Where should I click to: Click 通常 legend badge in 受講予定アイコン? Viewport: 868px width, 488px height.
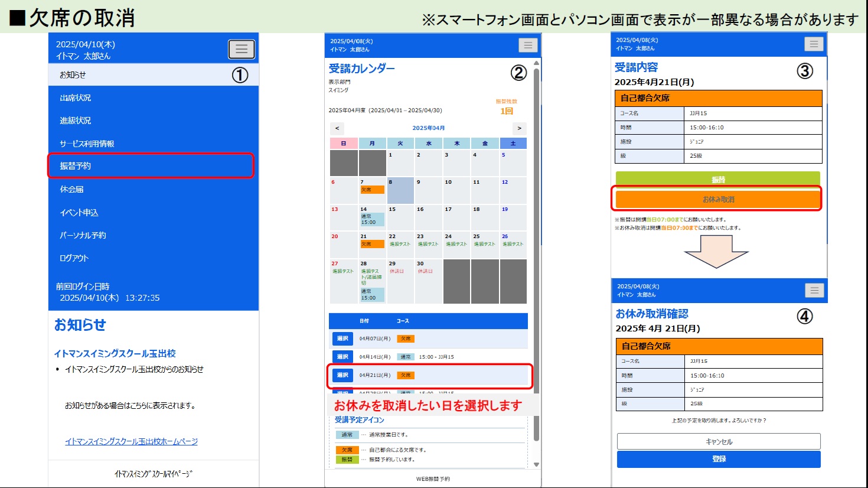(347, 435)
